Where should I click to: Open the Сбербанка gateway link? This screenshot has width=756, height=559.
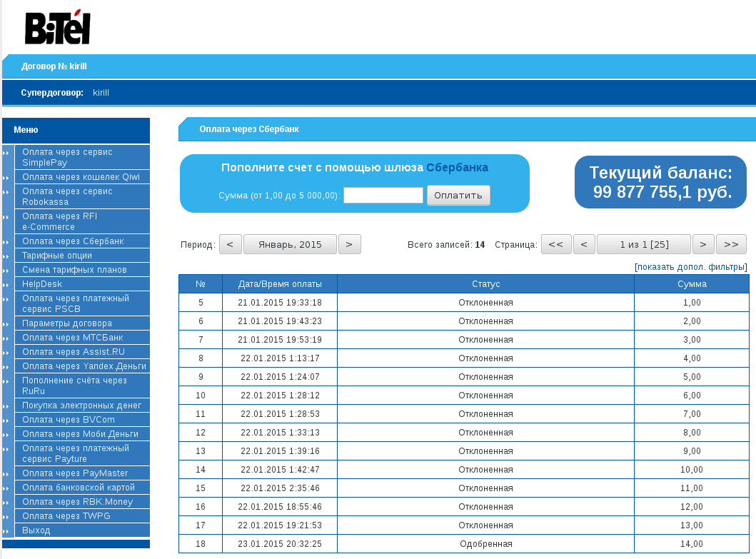pos(457,168)
